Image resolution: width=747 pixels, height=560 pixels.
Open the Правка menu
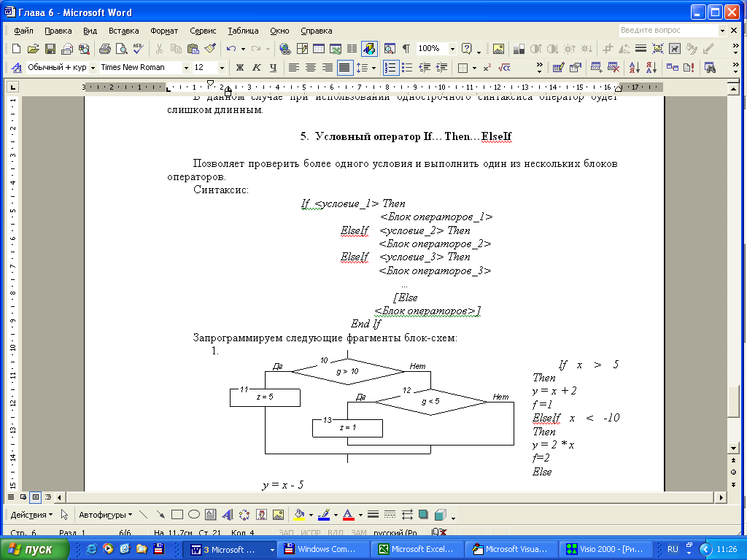[58, 31]
